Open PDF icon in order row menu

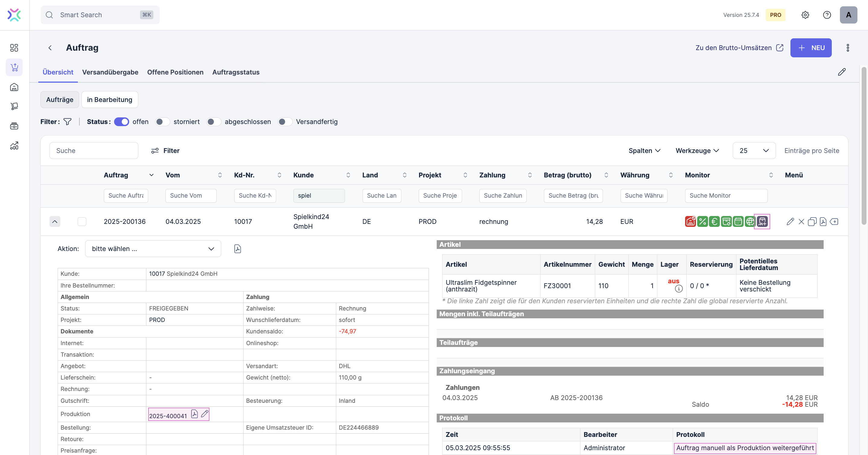point(823,221)
